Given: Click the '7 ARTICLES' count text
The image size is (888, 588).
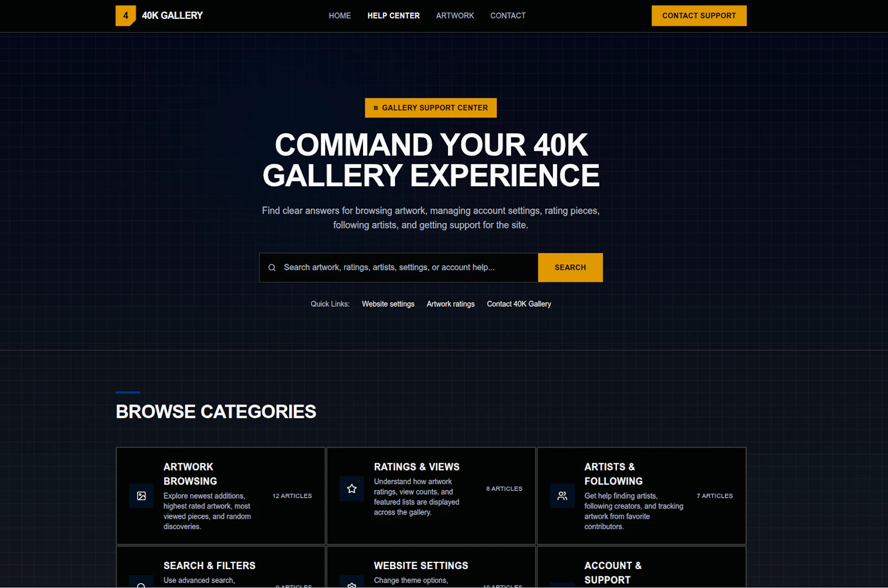Looking at the screenshot, I should [x=715, y=496].
